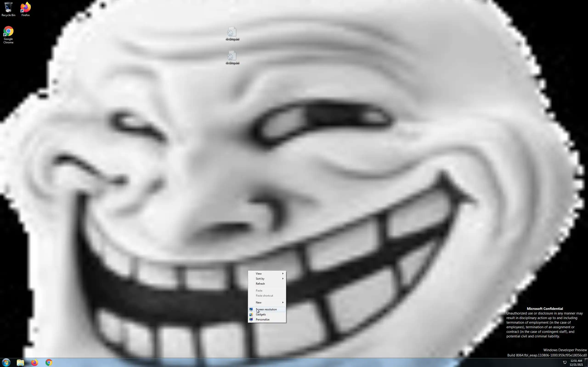Launch Chrome from the taskbar
Screen dimensions: 588x367
tap(49, 363)
